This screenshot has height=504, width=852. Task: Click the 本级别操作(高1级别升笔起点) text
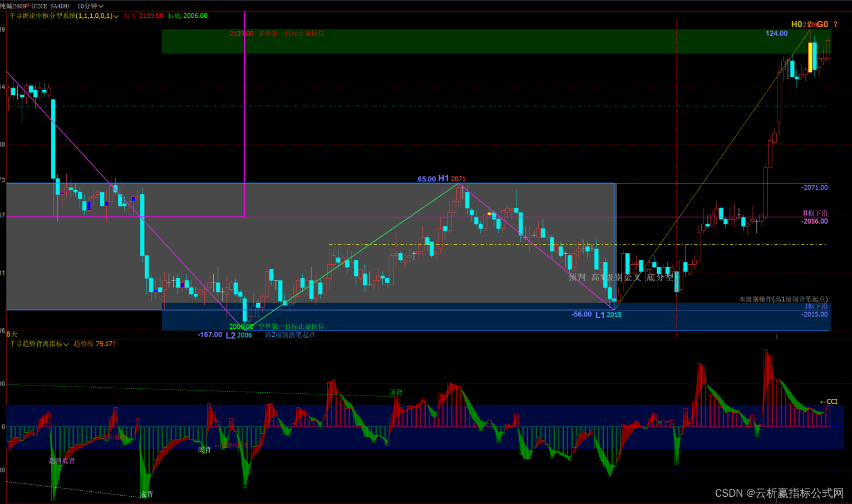[783, 299]
